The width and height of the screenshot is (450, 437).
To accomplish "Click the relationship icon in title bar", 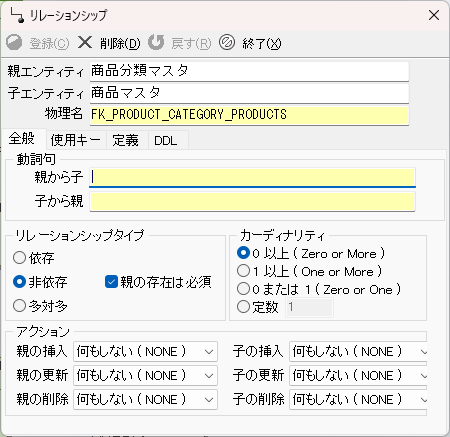I will 17,15.
